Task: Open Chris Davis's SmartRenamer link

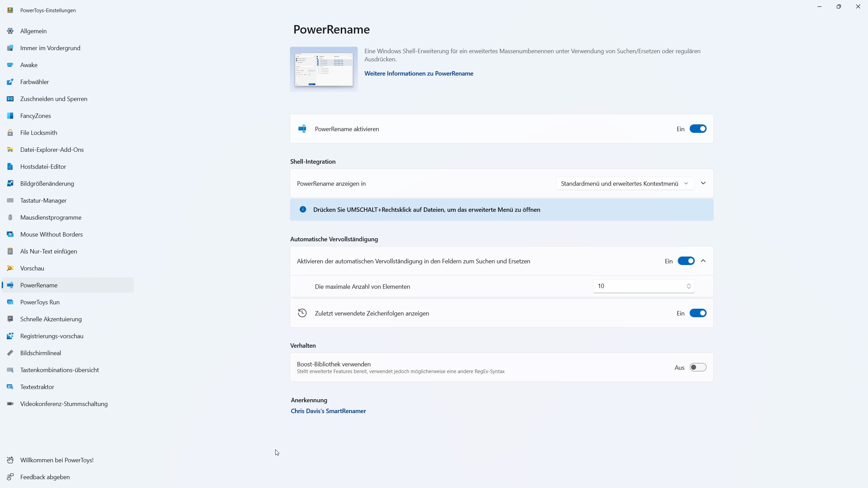Action: pos(328,411)
